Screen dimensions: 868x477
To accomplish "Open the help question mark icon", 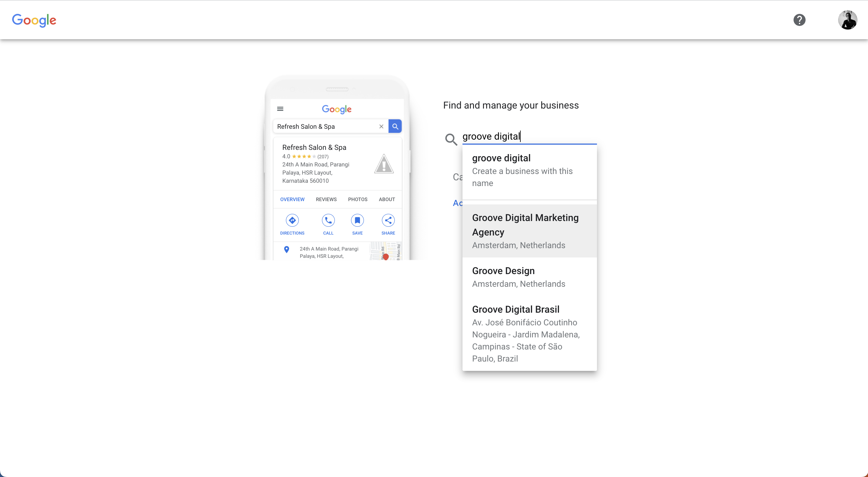I will [799, 20].
